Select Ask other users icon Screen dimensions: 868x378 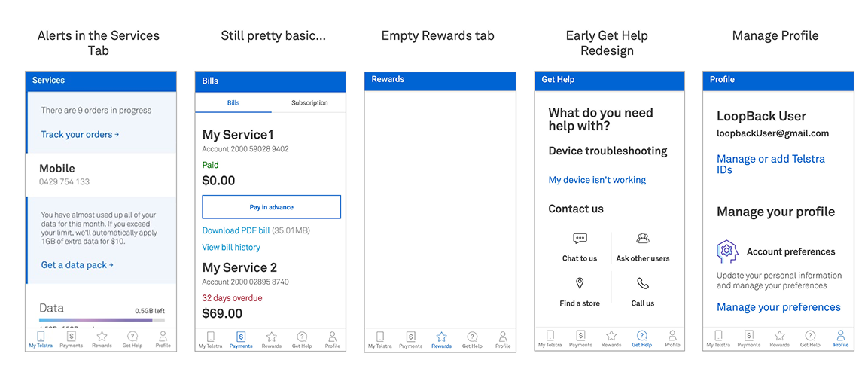643,239
